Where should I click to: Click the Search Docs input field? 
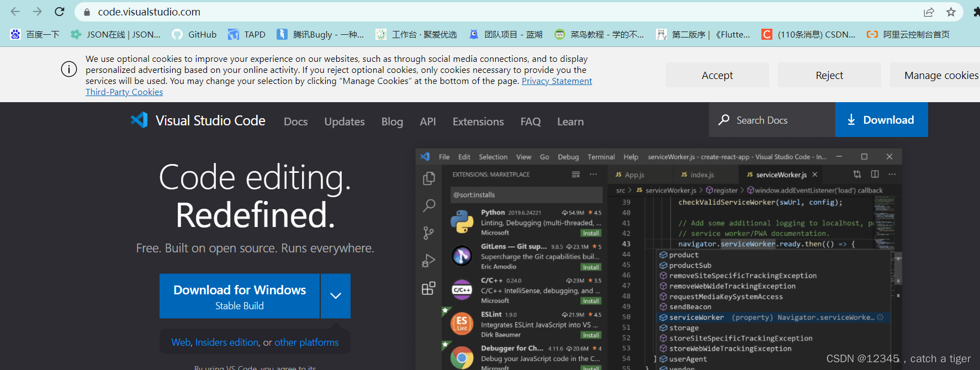click(772, 120)
